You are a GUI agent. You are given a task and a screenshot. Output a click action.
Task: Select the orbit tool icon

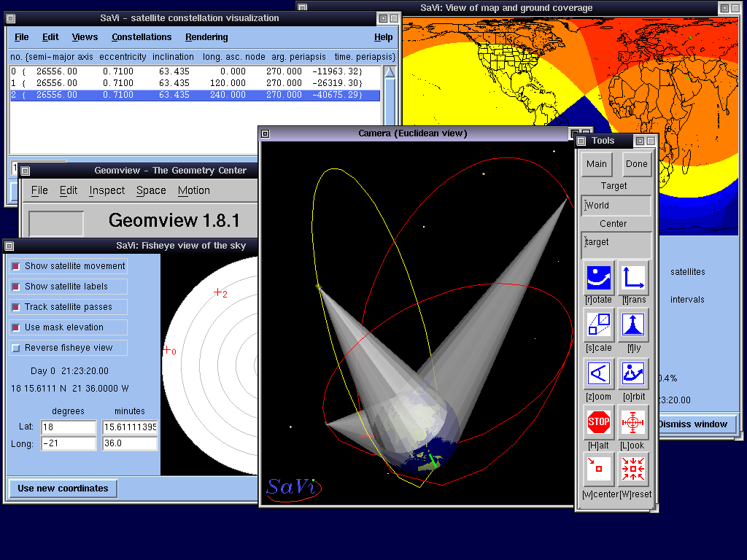tap(633, 374)
